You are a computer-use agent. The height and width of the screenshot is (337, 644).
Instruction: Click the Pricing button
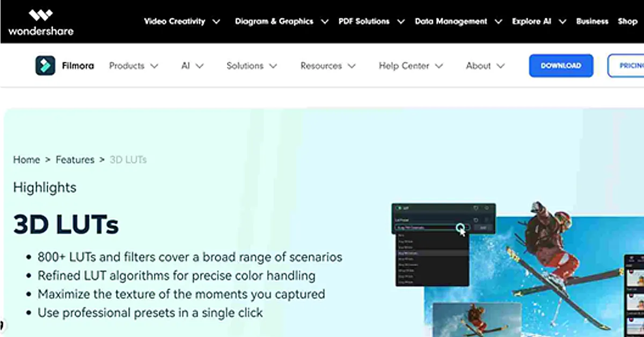(626, 65)
